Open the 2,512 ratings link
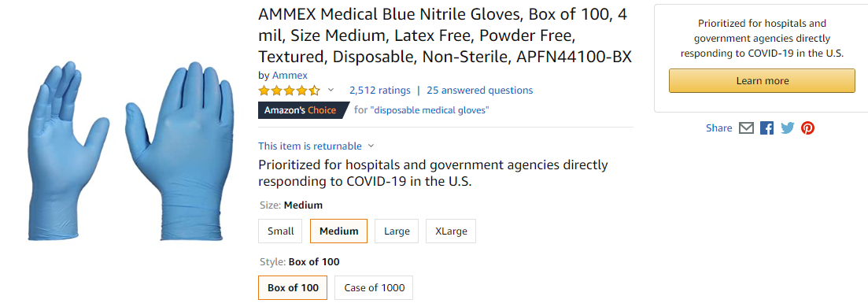The height and width of the screenshot is (307, 868). pyautogui.click(x=380, y=91)
